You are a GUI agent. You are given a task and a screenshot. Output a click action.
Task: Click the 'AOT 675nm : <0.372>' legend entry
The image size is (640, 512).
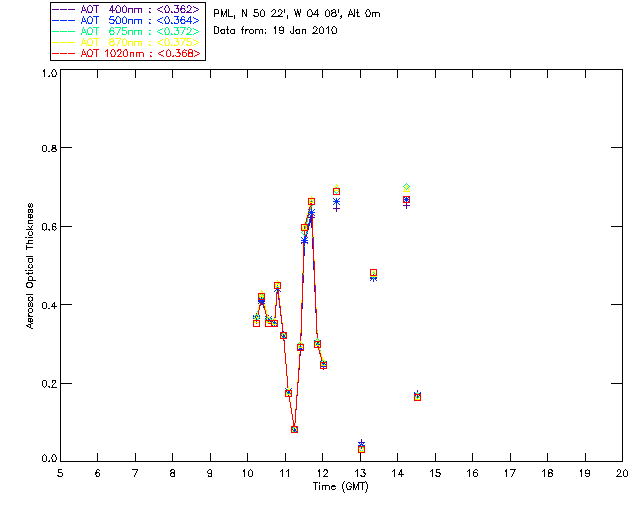click(x=127, y=31)
